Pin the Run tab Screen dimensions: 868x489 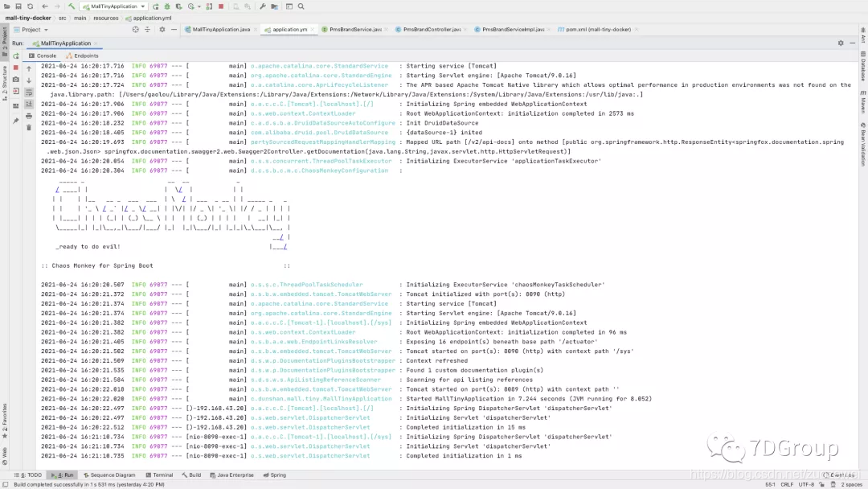pos(15,120)
